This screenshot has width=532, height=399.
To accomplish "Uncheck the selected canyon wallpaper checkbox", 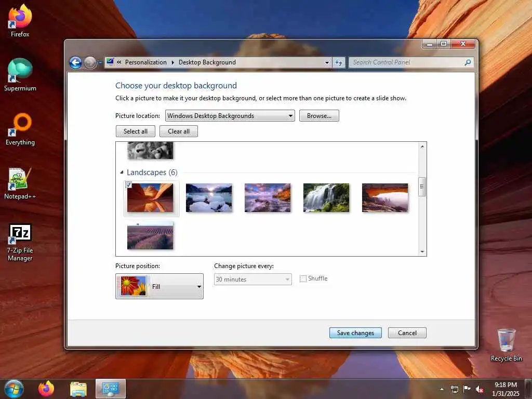I will pyautogui.click(x=129, y=184).
